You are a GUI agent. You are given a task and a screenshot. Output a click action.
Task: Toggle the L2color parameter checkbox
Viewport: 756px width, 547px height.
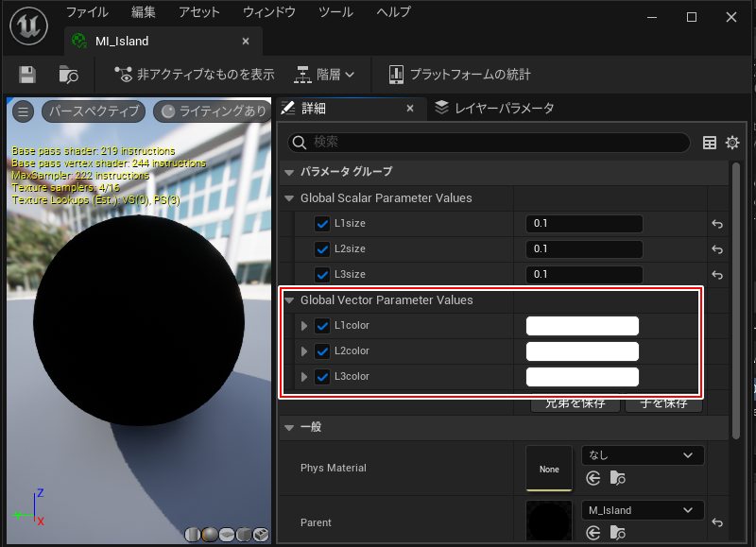[x=321, y=351]
